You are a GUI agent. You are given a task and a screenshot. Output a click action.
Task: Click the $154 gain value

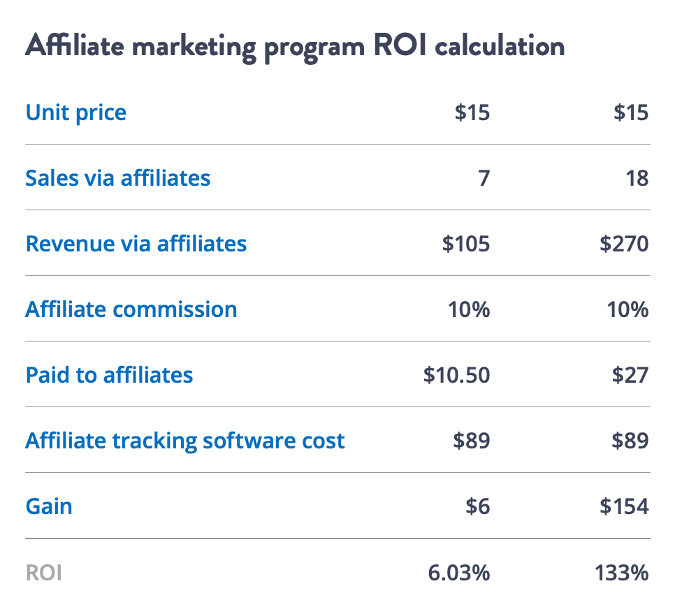[x=624, y=506]
